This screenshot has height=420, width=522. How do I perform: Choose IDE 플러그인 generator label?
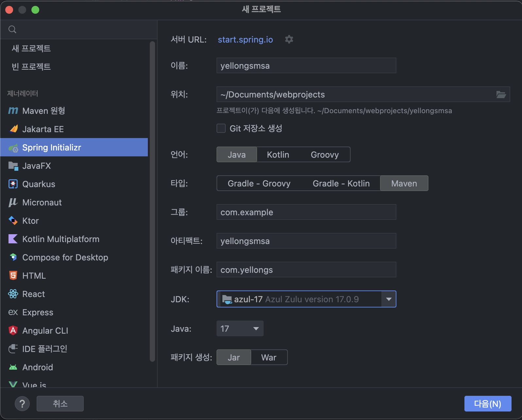point(45,349)
